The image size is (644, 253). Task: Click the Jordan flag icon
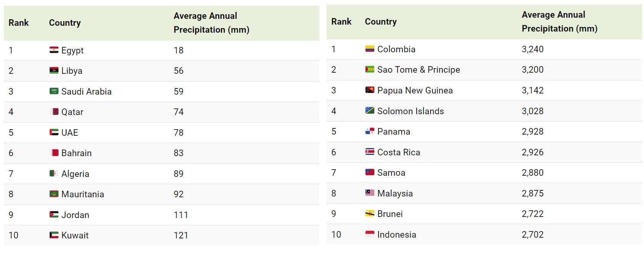point(54,215)
